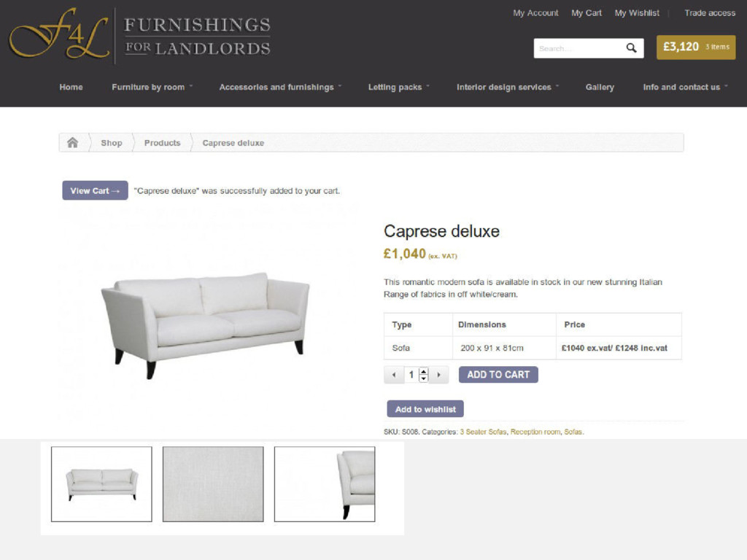This screenshot has width=747, height=560.
Task: Open the Gallery menu item
Action: click(x=600, y=87)
